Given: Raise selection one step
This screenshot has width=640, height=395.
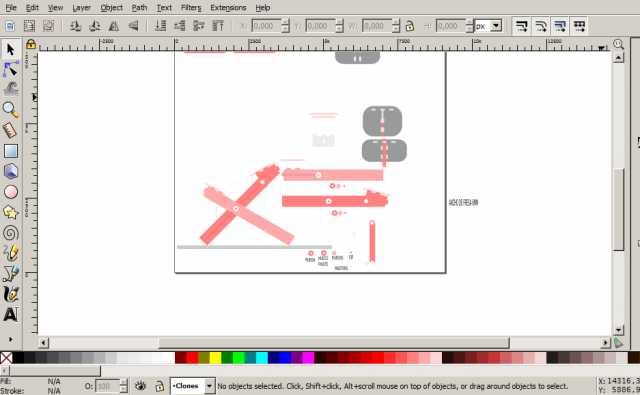Looking at the screenshot, I should click(198, 26).
